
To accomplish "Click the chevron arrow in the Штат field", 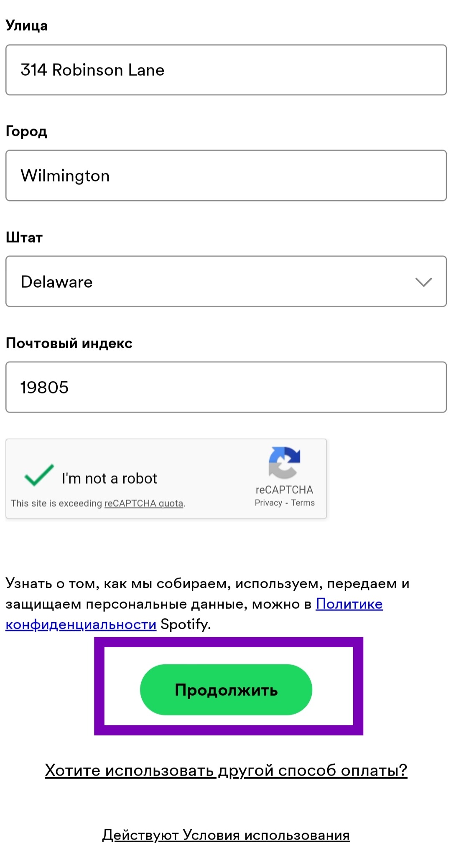I will pos(423,282).
